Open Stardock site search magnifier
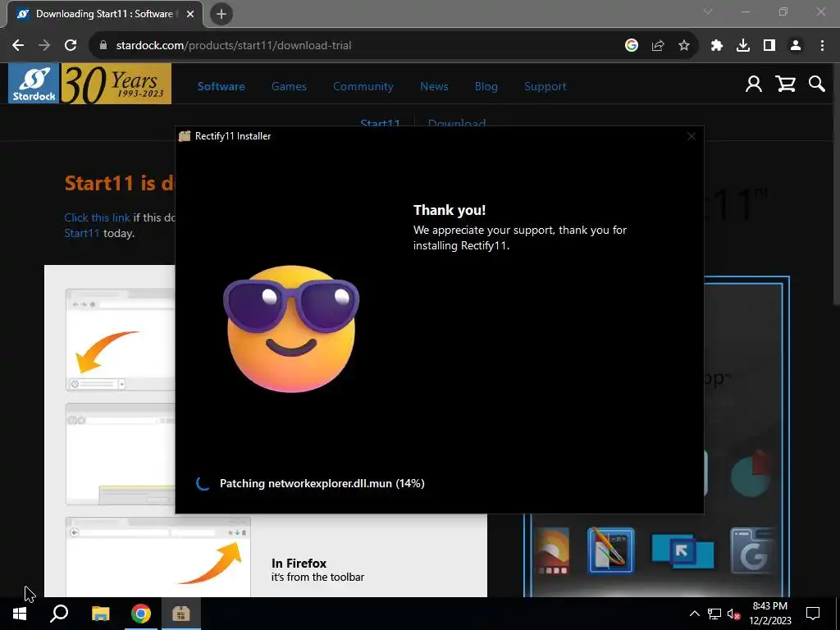Image resolution: width=840 pixels, height=630 pixels. pos(817,84)
